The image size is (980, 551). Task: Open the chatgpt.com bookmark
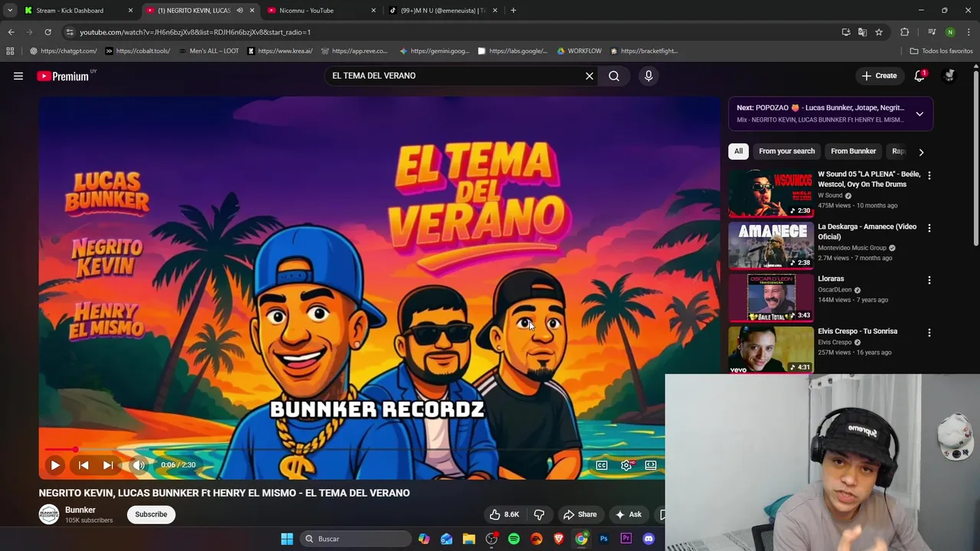pyautogui.click(x=63, y=51)
